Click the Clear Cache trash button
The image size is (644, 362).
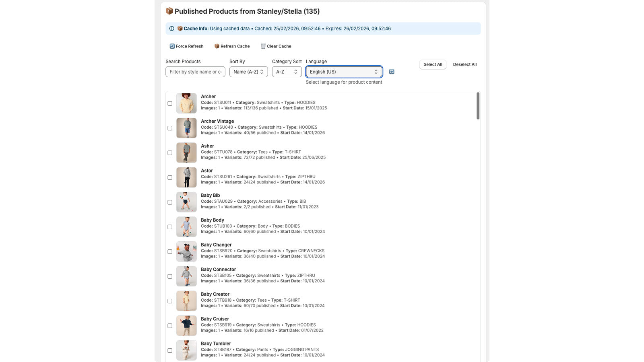click(x=276, y=46)
